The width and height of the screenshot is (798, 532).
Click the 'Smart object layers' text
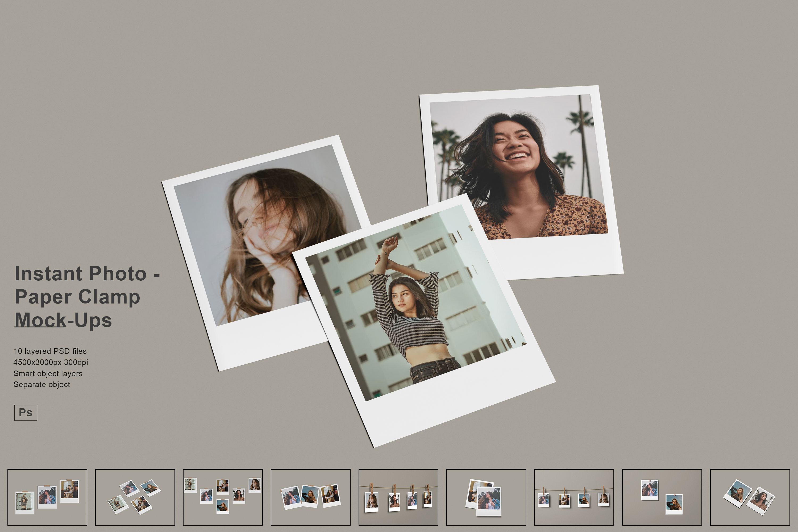pos(48,373)
